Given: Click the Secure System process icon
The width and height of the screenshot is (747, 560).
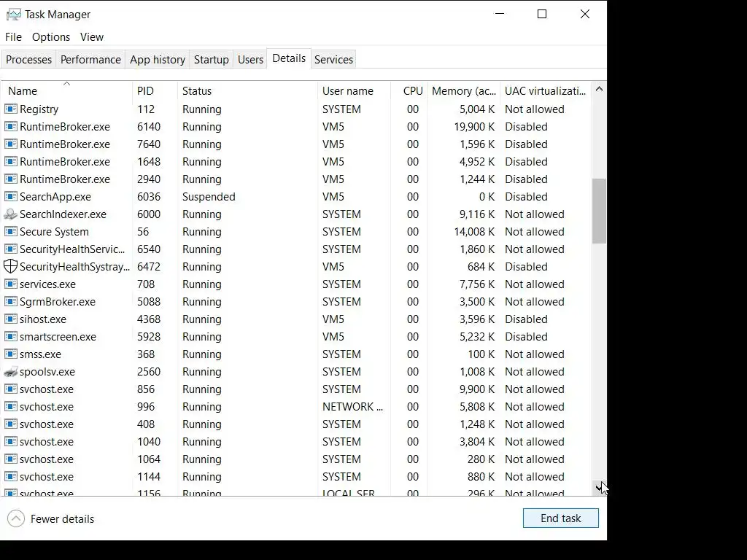Looking at the screenshot, I should coord(11,231).
